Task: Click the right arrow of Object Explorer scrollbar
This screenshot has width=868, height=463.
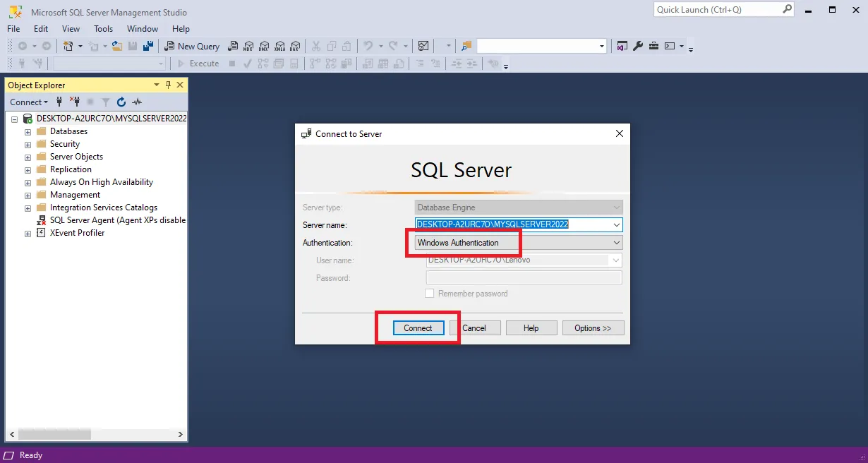Action: [181, 435]
